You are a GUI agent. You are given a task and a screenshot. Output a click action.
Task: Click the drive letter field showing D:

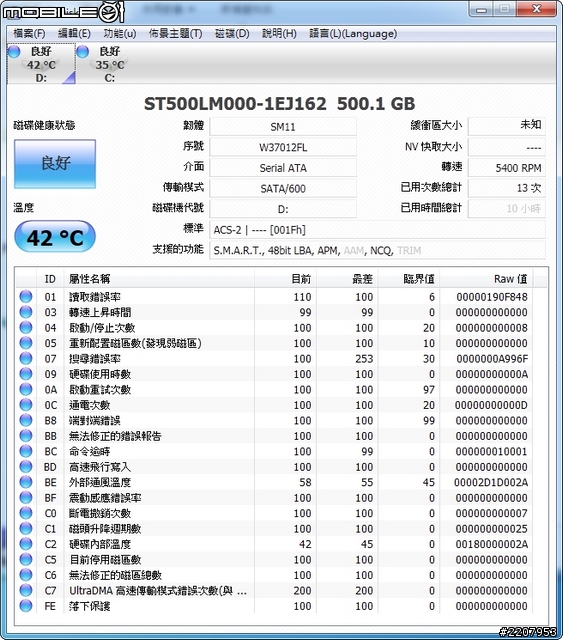click(x=283, y=209)
